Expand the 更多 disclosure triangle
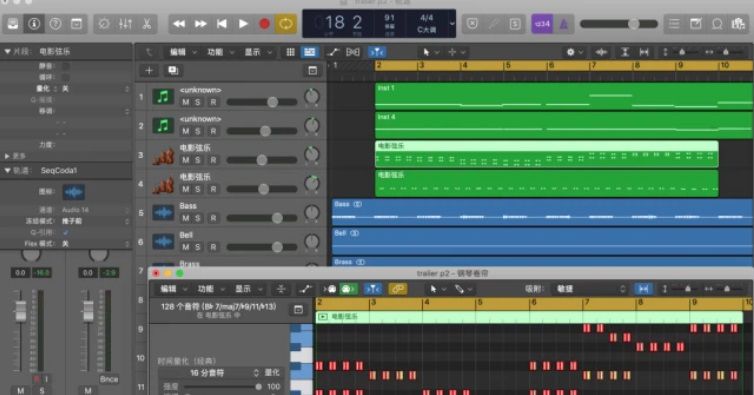Image resolution: width=754 pixels, height=395 pixels. [x=7, y=156]
